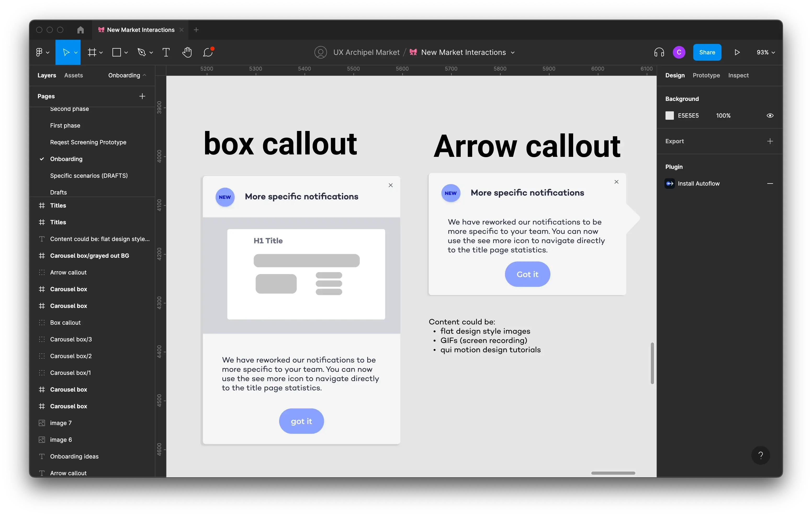Image resolution: width=812 pixels, height=516 pixels.
Task: Select the First phase page
Action: click(x=65, y=125)
